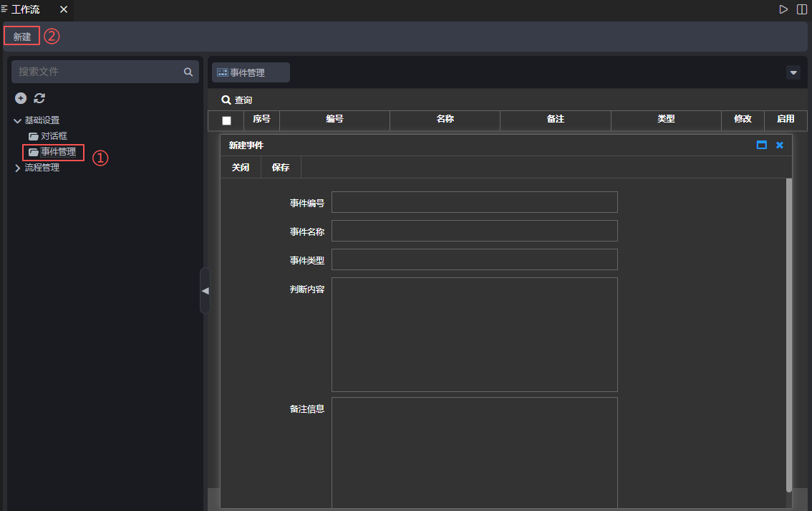Click 查询 to search events

(x=237, y=100)
